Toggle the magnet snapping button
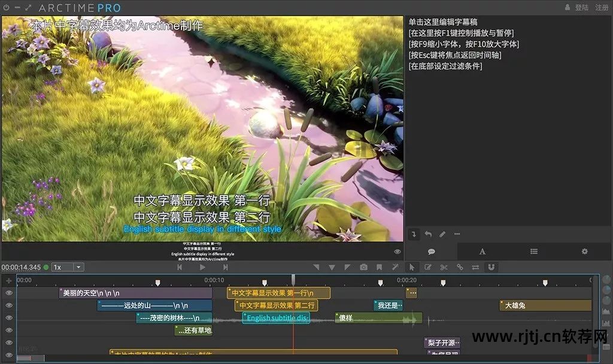The height and width of the screenshot is (364, 613). pyautogui.click(x=491, y=268)
